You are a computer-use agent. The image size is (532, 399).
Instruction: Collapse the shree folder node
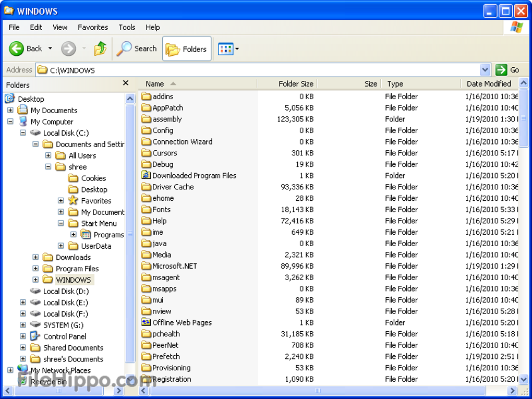pos(47,167)
